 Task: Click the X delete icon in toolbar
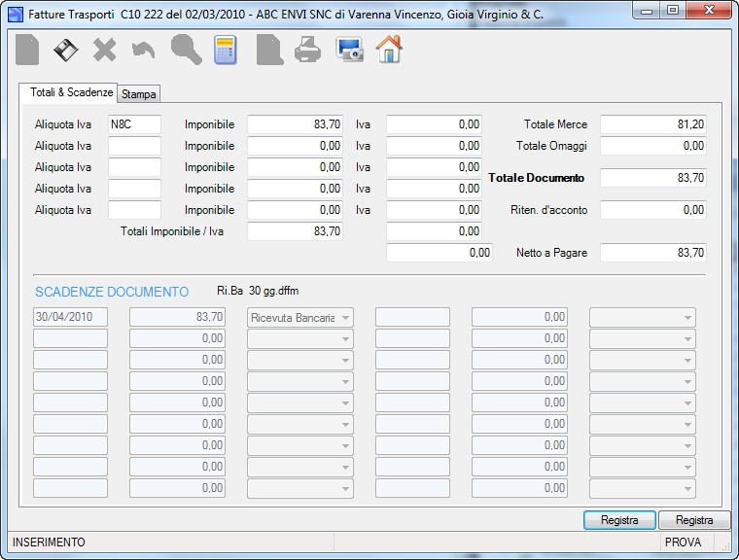pos(105,50)
